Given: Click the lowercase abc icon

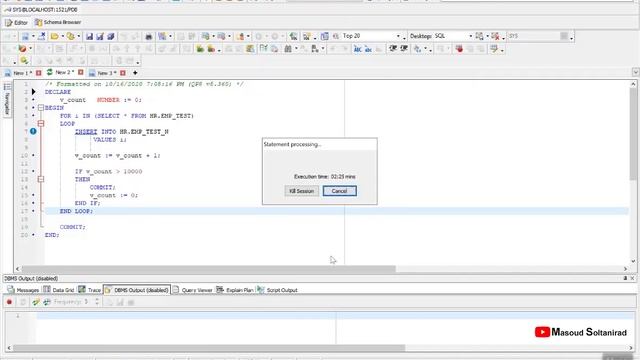Looking at the screenshot, I should tap(368, 49).
